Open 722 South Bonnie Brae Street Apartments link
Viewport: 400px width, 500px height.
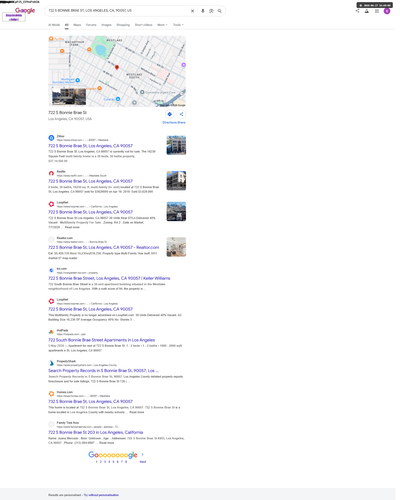click(x=102, y=340)
